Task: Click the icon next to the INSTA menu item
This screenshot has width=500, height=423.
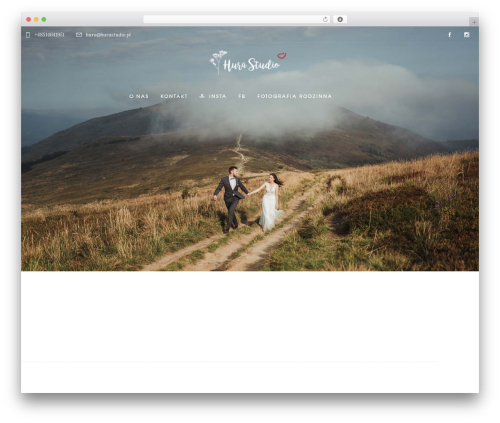Action: (202, 96)
